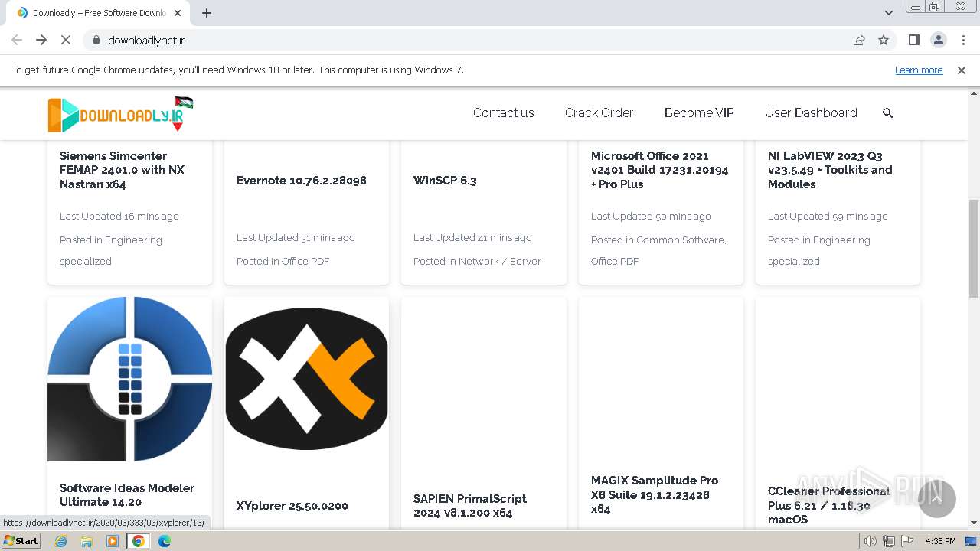Image resolution: width=980 pixels, height=551 pixels.
Task: Open NI LabVIEW 2023 Q3 post
Action: [830, 170]
